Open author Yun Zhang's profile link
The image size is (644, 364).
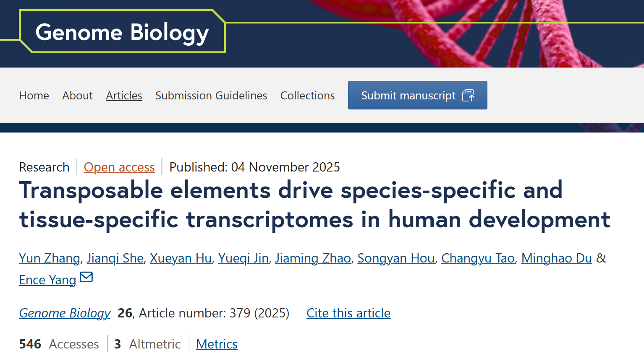pos(50,258)
